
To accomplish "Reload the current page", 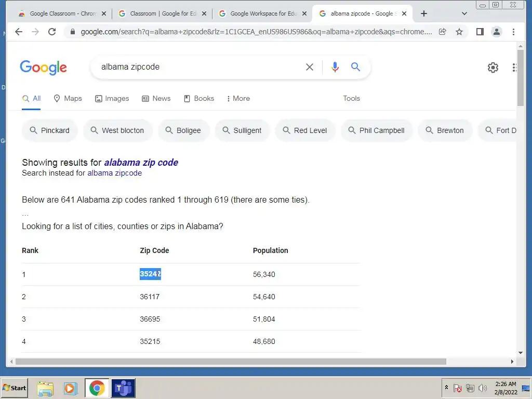I will tap(52, 32).
